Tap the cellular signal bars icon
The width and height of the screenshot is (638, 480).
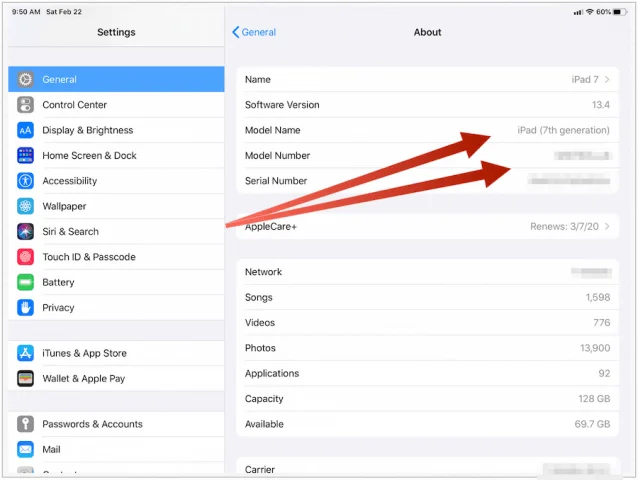pyautogui.click(x=578, y=12)
